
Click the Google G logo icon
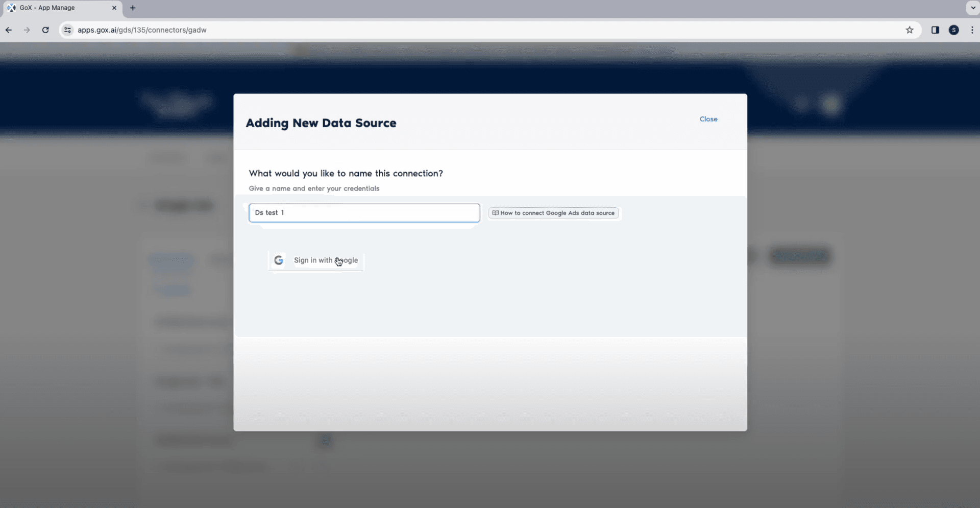(x=279, y=260)
